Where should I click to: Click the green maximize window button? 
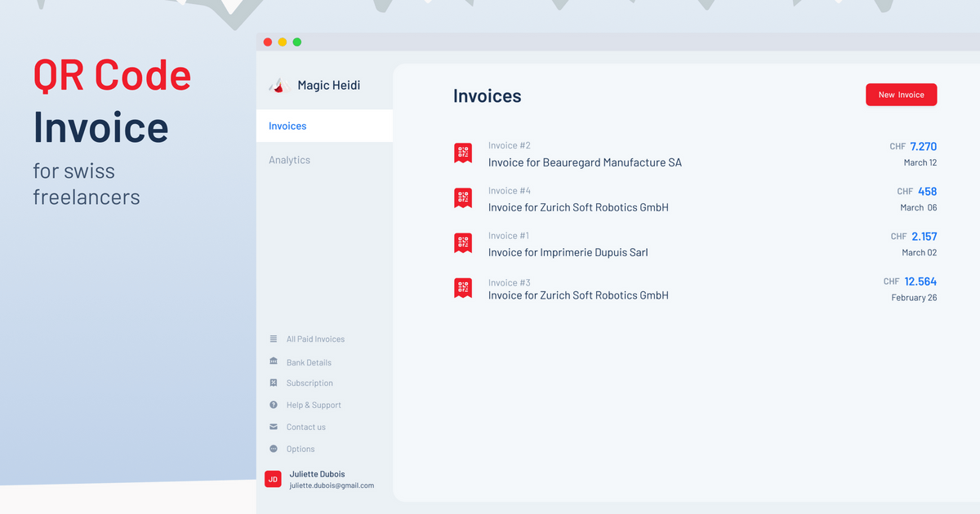297,42
